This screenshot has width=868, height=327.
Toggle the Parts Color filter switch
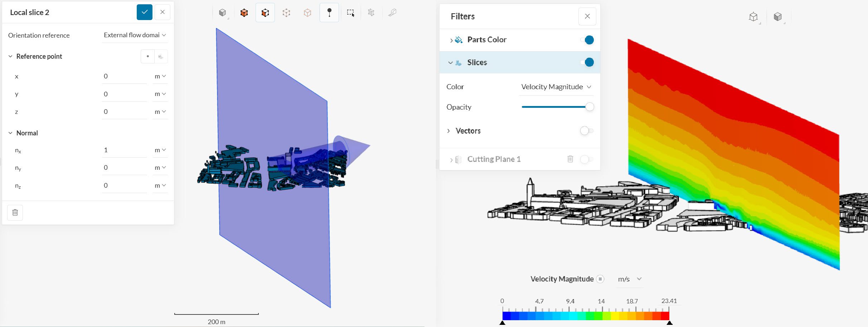587,40
